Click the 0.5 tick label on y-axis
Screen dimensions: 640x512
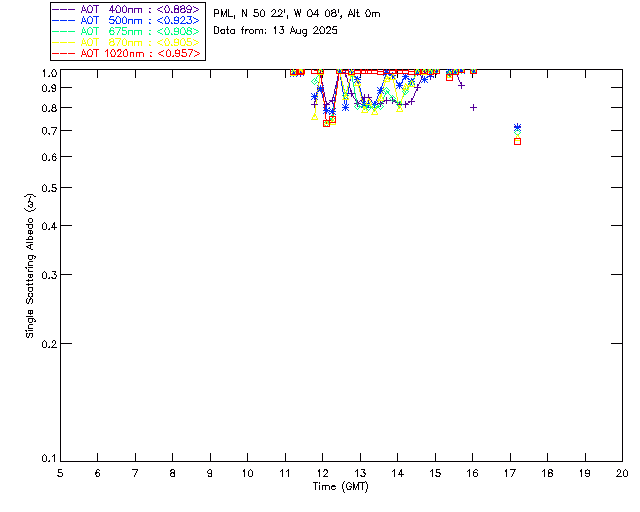(x=49, y=188)
